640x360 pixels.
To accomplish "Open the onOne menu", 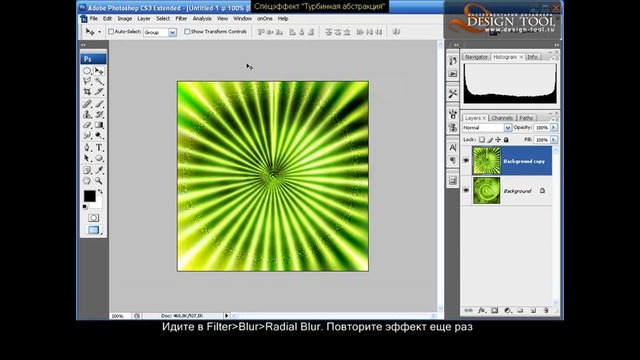I will tap(264, 19).
